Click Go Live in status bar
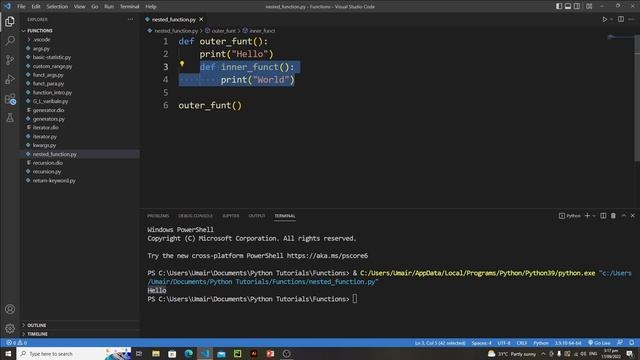This screenshot has height=360, width=640. coord(599,343)
